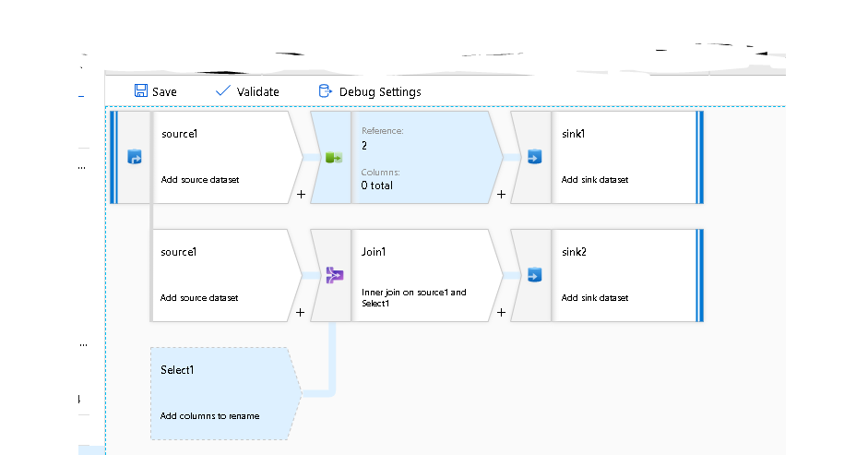Click the green Reference transformation icon
The height and width of the screenshot is (455, 868).
click(333, 158)
